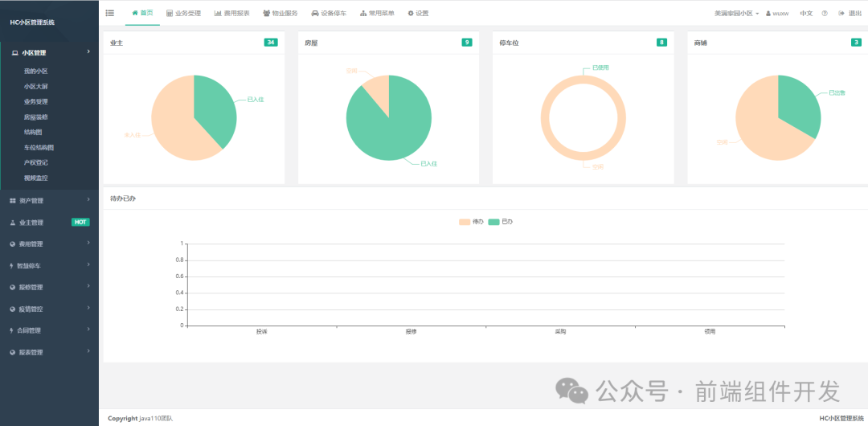Screen dimensions: 868x426
Task: Click the bar chart icon beside 费用报表
Action: [218, 14]
